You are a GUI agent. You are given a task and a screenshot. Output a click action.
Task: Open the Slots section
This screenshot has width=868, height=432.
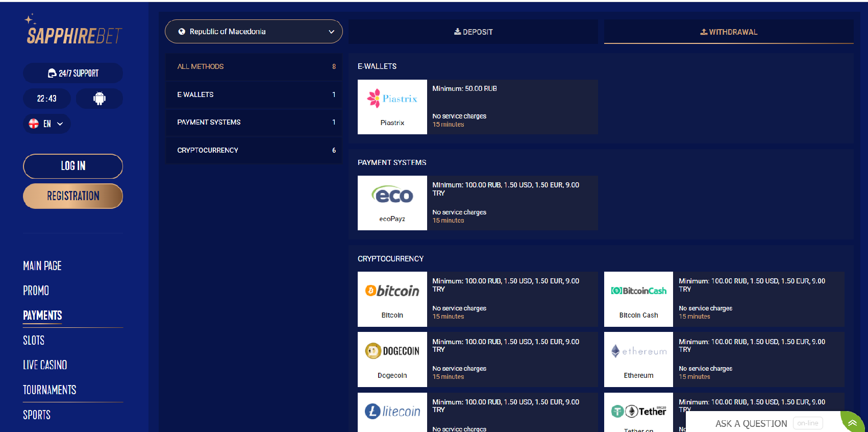(34, 340)
